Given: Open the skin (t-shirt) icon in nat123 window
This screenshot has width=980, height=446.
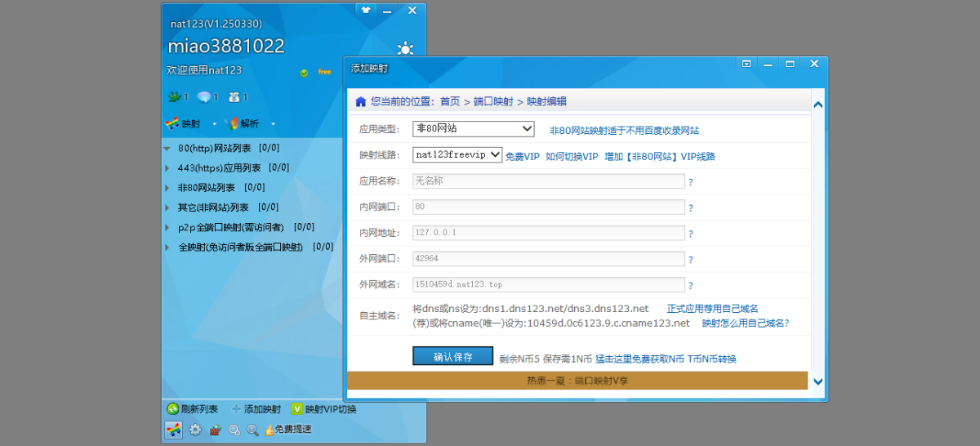Looking at the screenshot, I should click(x=367, y=10).
